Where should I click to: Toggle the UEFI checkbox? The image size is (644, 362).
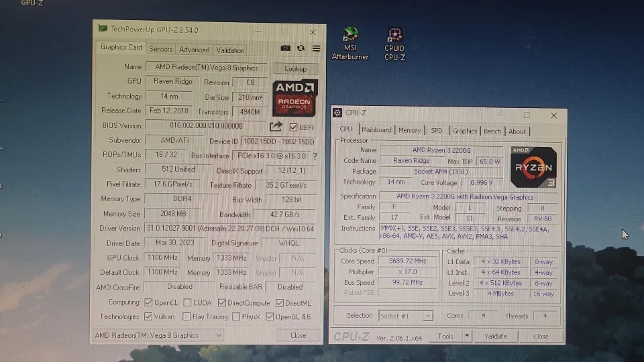(293, 127)
